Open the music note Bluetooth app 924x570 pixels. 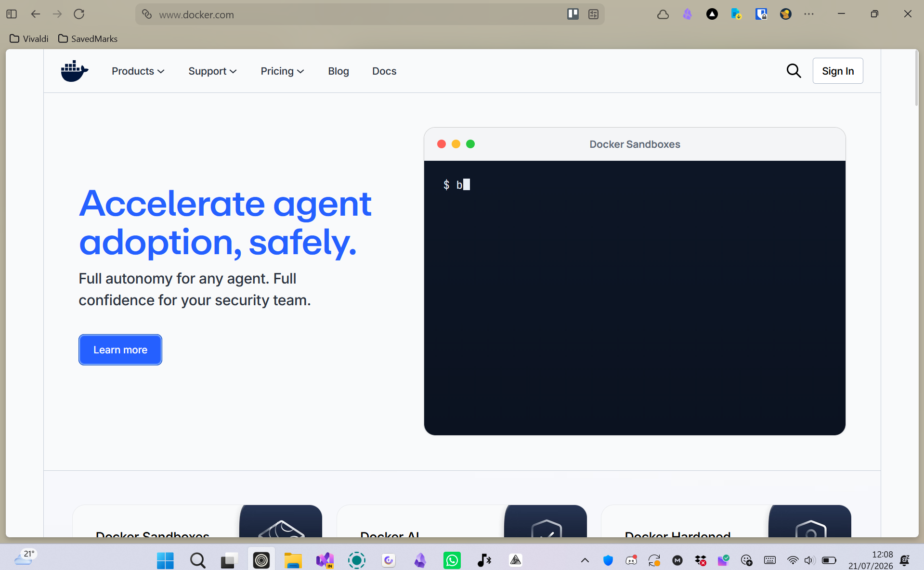(x=484, y=560)
